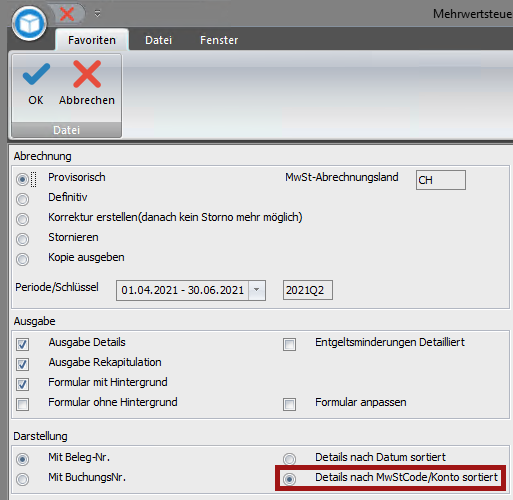Tick the Formular anpassen checkbox
The height and width of the screenshot is (500, 513).
click(x=289, y=404)
